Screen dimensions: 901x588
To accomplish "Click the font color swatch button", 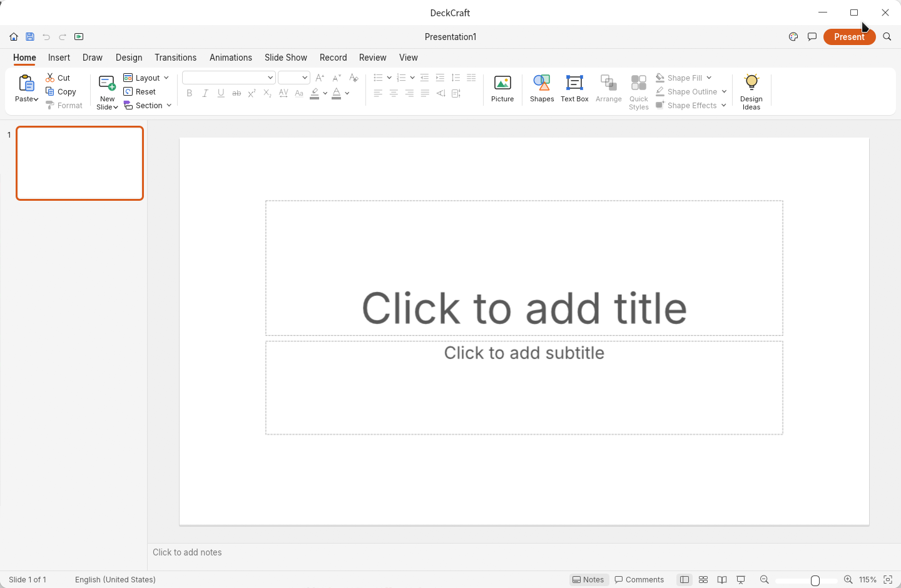I will pos(337,93).
